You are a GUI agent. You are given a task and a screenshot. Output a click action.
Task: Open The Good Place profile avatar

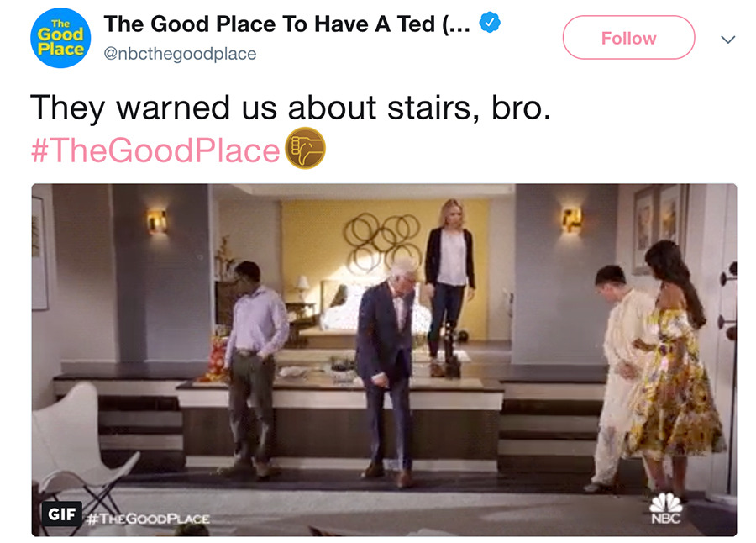60,38
